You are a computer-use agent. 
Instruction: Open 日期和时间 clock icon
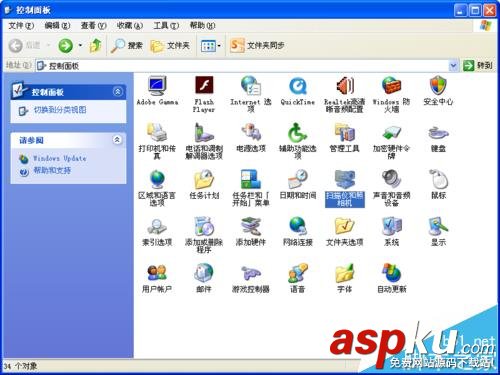[x=298, y=179]
